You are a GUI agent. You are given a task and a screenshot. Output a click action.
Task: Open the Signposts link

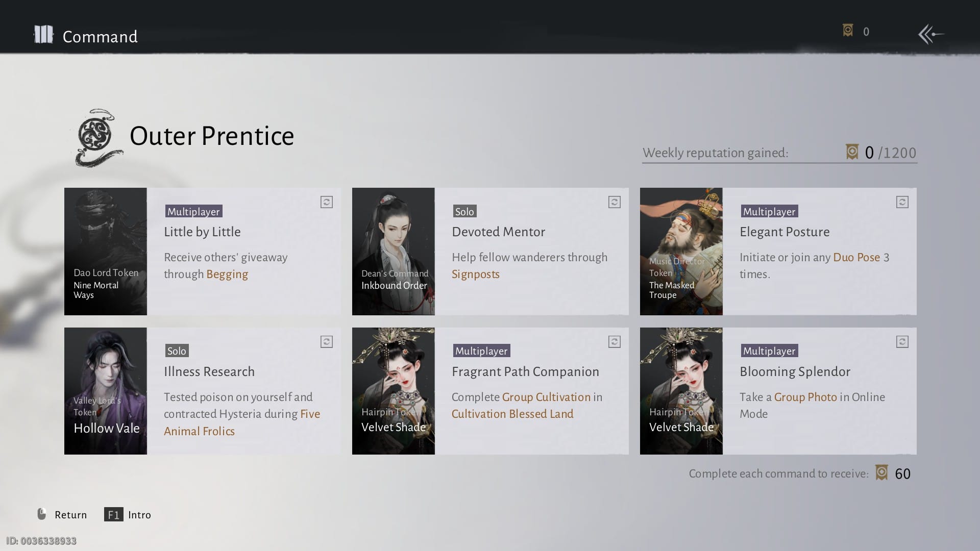[475, 274]
